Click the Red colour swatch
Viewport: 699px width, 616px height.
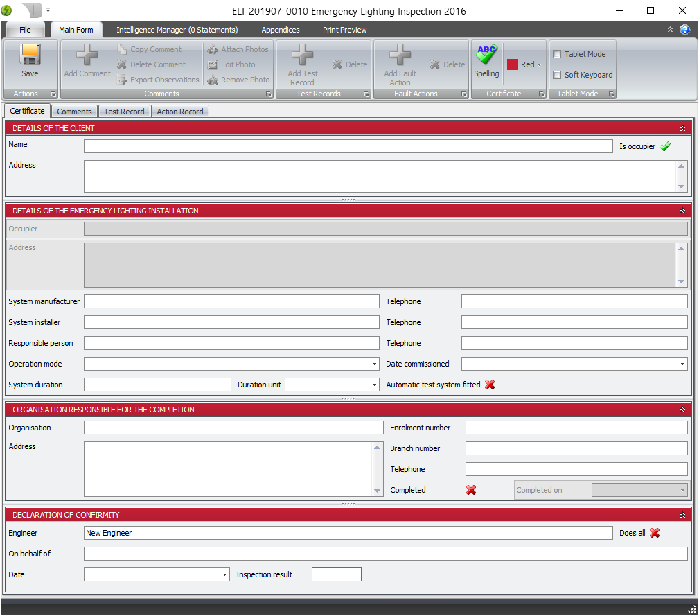[513, 64]
